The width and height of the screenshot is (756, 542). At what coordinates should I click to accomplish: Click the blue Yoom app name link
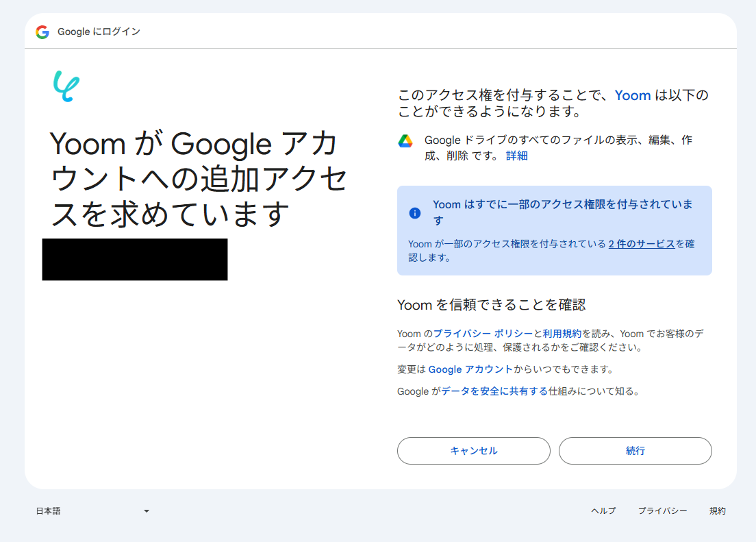coord(633,95)
